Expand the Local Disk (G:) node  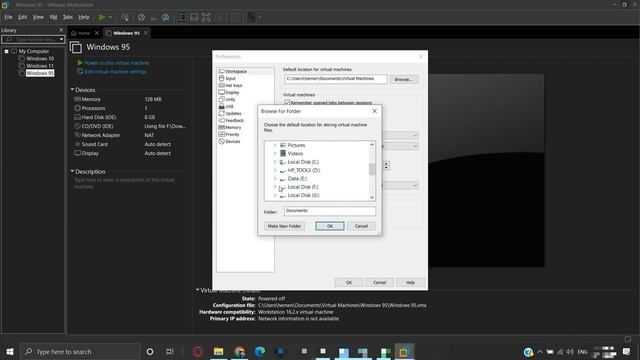[275, 196]
